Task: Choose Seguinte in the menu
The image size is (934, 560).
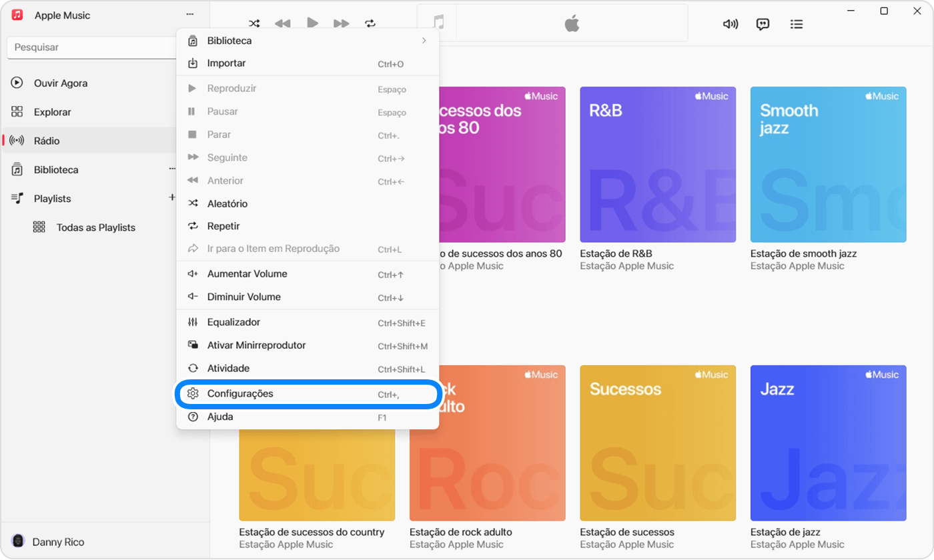Action: coord(308,158)
